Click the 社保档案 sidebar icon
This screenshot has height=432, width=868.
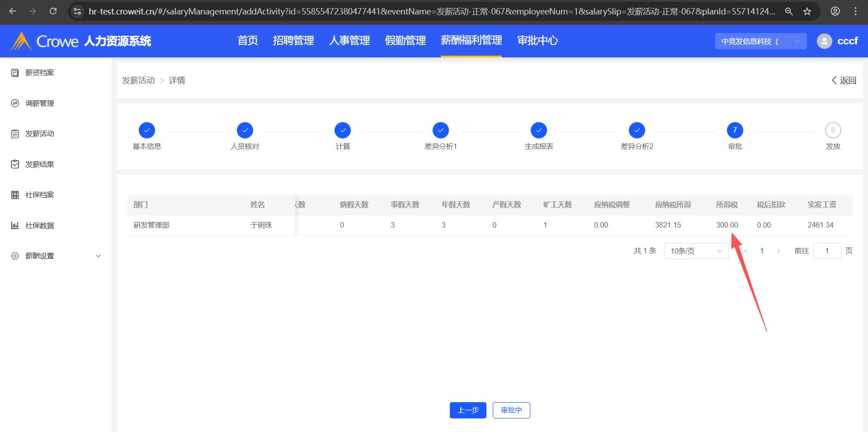15,195
